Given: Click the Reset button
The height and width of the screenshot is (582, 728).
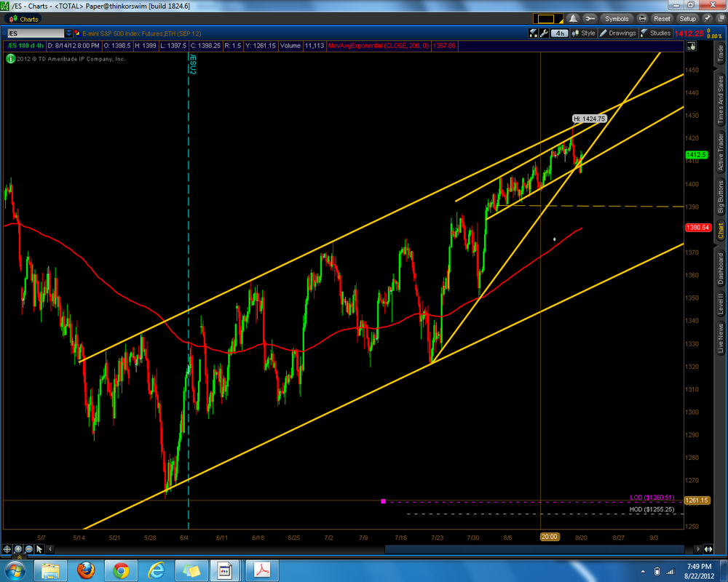Looking at the screenshot, I should coord(662,19).
